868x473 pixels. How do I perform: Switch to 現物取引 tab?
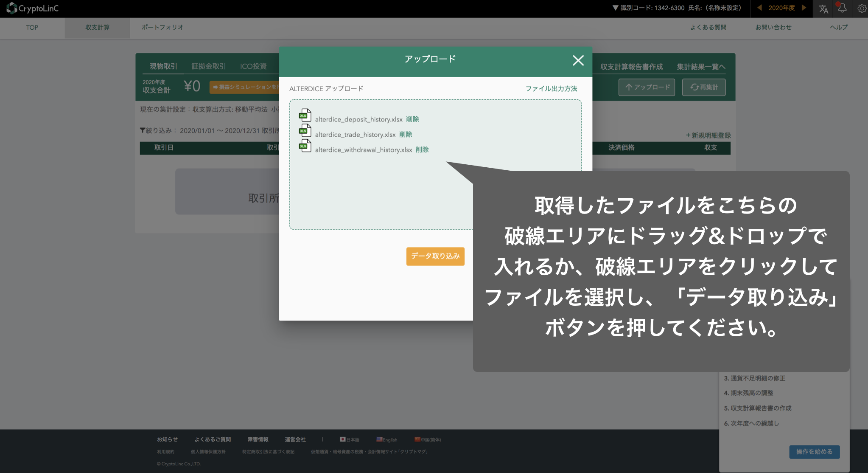tap(163, 66)
